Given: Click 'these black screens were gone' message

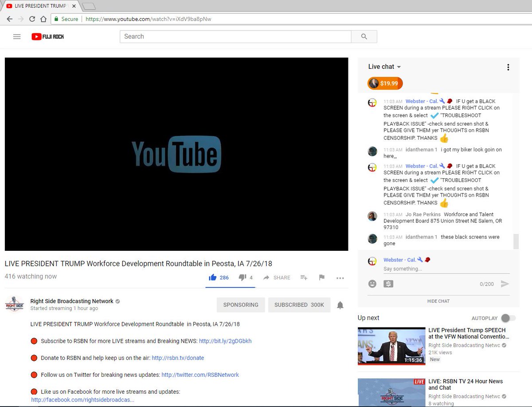Looking at the screenshot, I should pyautogui.click(x=442, y=240).
